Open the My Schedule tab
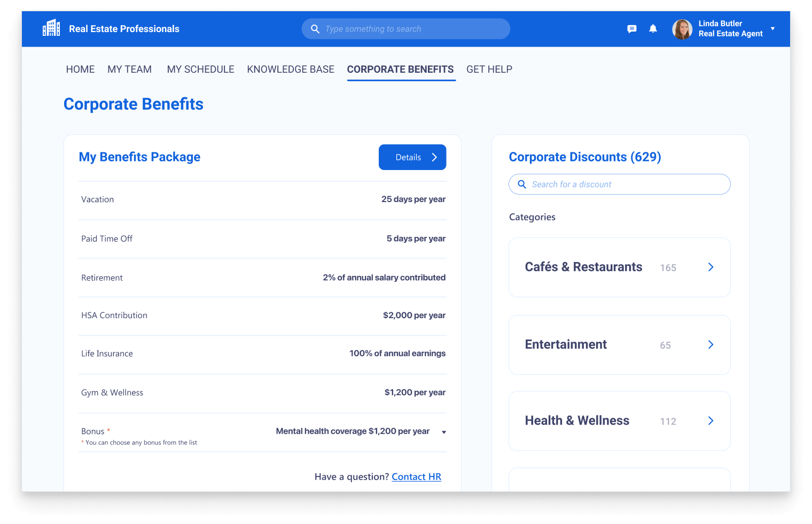812x524 pixels. (x=200, y=70)
